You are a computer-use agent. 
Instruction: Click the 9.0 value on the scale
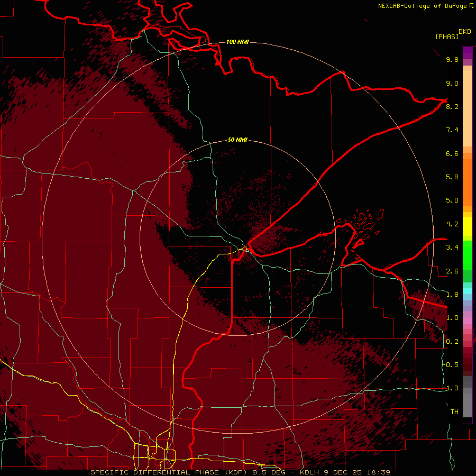[452, 83]
